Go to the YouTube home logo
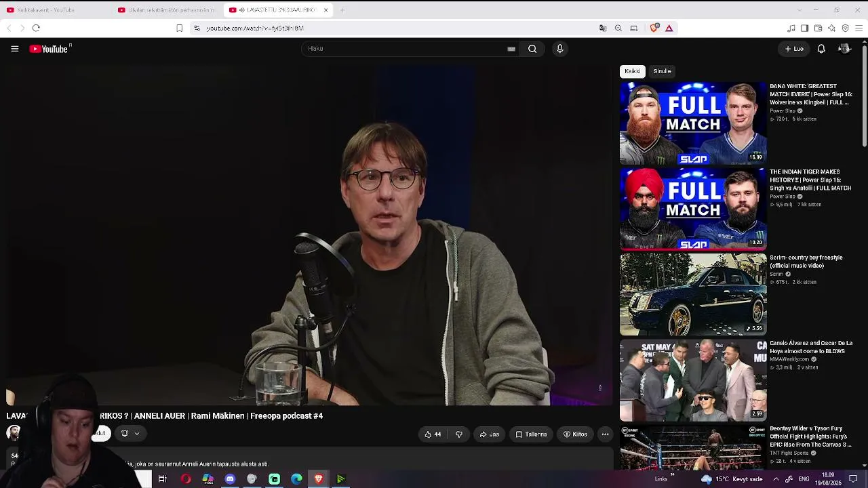 [50, 49]
